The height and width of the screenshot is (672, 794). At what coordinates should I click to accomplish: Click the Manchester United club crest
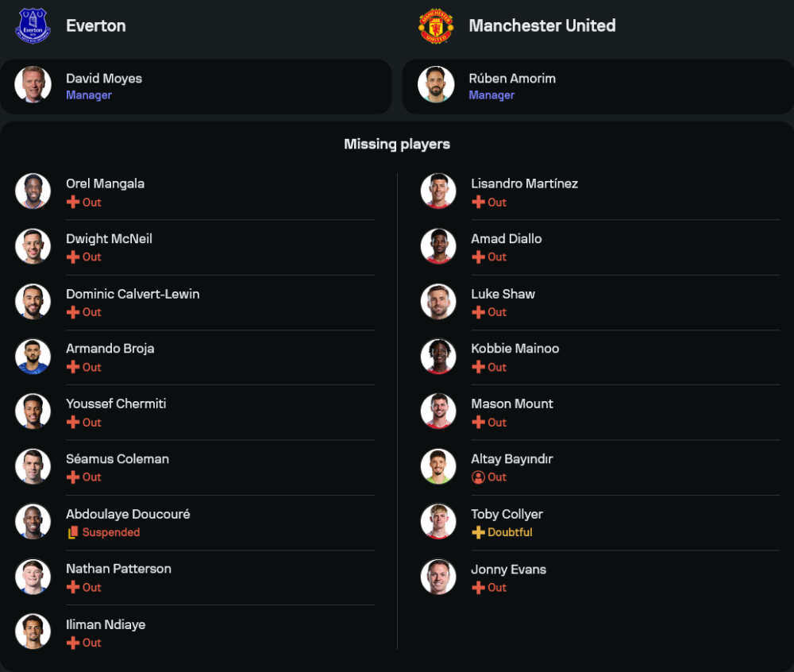pos(436,25)
